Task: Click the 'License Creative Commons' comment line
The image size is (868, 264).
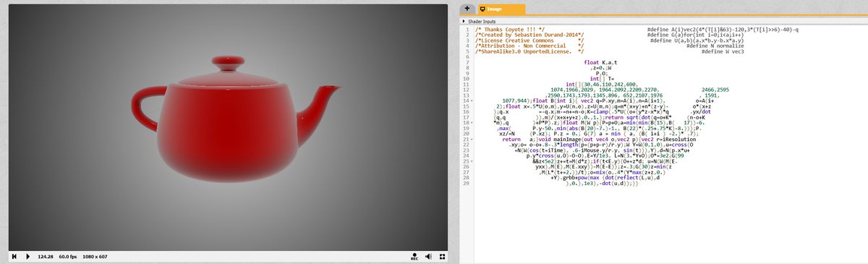Action: (530, 40)
